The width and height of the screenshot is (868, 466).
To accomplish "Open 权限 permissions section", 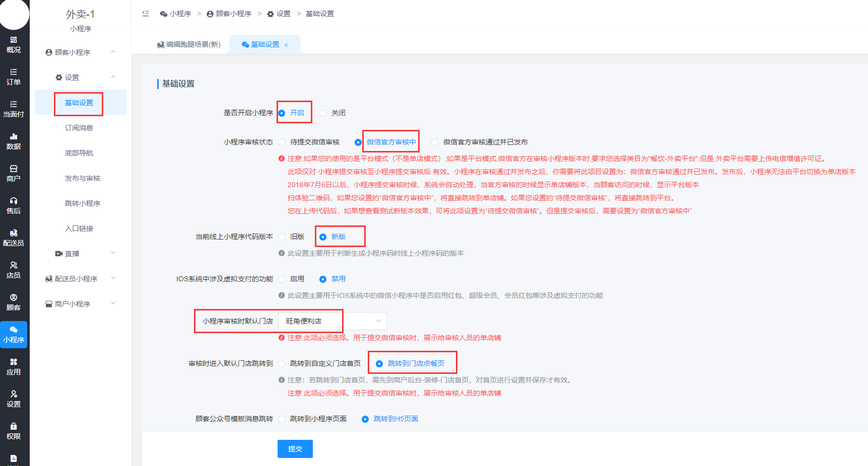I will coord(14,431).
